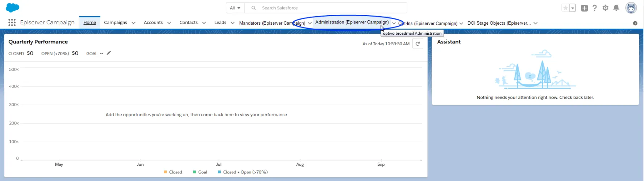The width and height of the screenshot is (644, 181).
Task: Open the help question mark icon
Action: (x=595, y=8)
